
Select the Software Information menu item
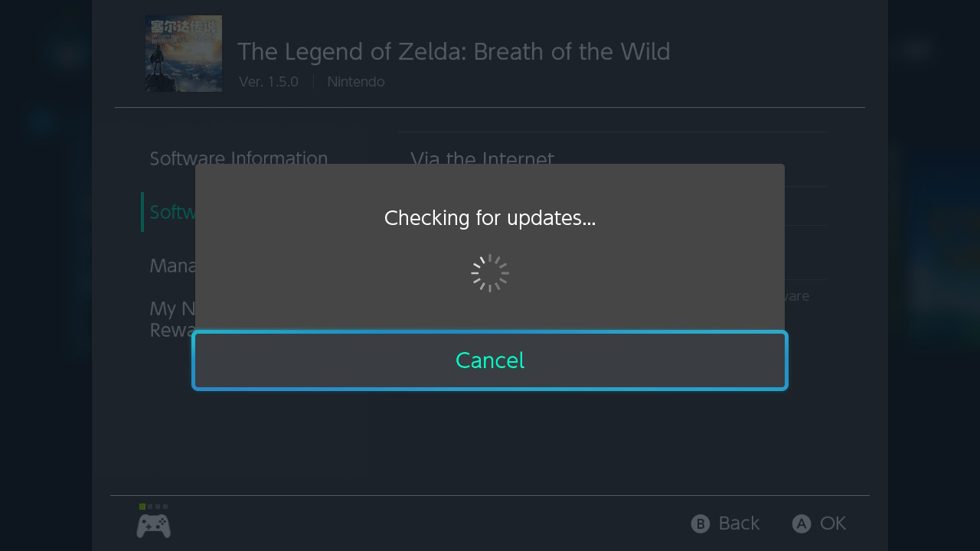(x=238, y=158)
